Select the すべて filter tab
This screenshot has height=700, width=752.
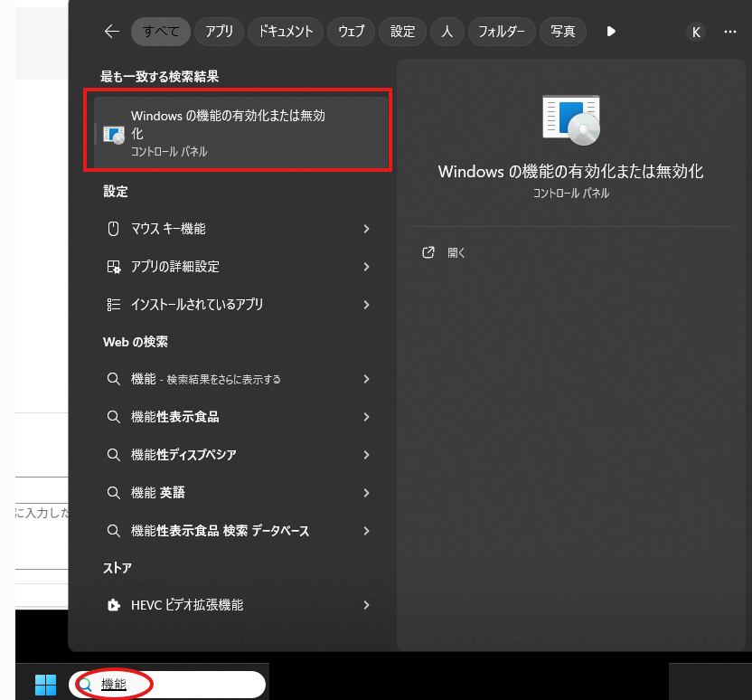click(161, 32)
